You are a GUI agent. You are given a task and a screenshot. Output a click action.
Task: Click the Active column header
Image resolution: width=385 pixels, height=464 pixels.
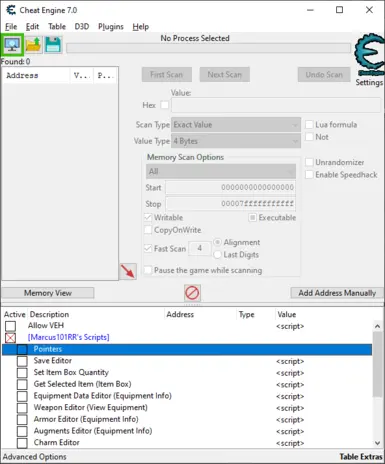coord(15,314)
